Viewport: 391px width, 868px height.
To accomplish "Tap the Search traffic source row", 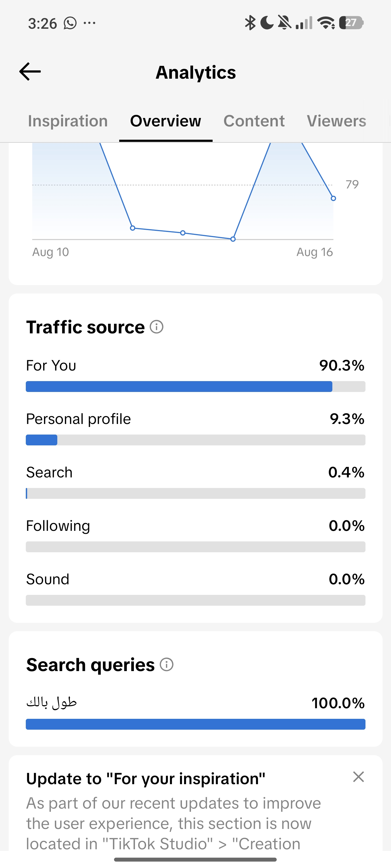I will pyautogui.click(x=196, y=482).
